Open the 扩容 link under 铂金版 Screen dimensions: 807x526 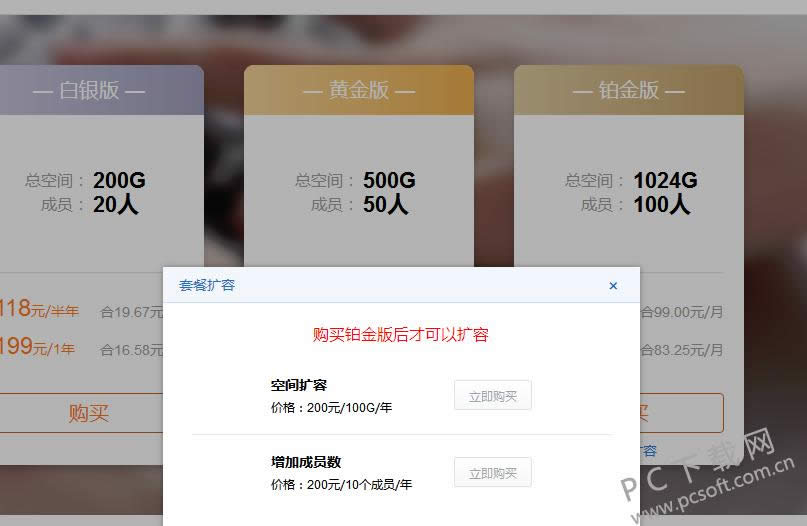[x=648, y=451]
